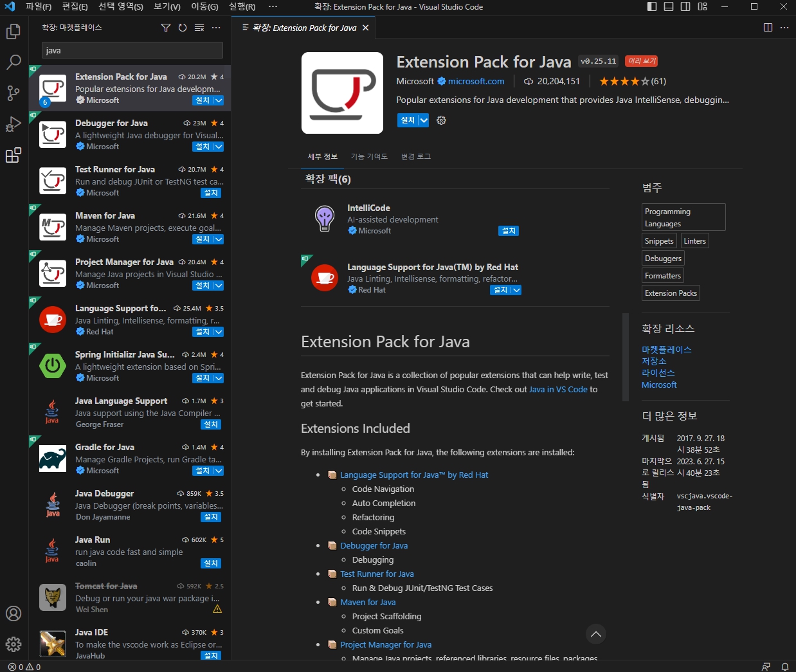Select the 세부 정보 tab
Image resolution: width=796 pixels, height=672 pixels.
point(323,156)
